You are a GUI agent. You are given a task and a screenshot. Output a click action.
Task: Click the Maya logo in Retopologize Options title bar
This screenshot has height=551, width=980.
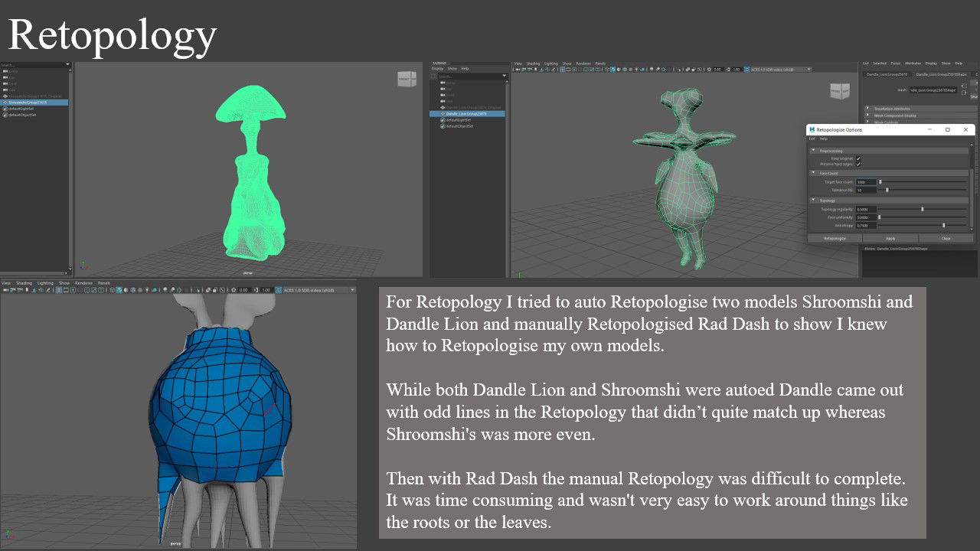(812, 130)
